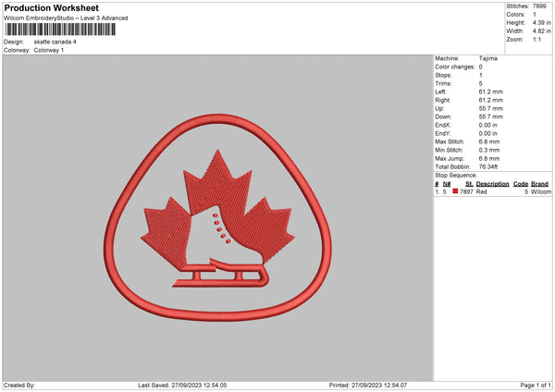Screen dimensions: 555x392
Task: Click the 'Description' column header
Action: (x=492, y=184)
